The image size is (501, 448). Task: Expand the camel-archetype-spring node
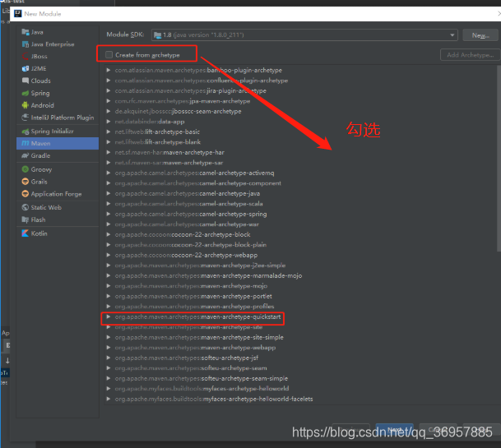click(x=109, y=214)
